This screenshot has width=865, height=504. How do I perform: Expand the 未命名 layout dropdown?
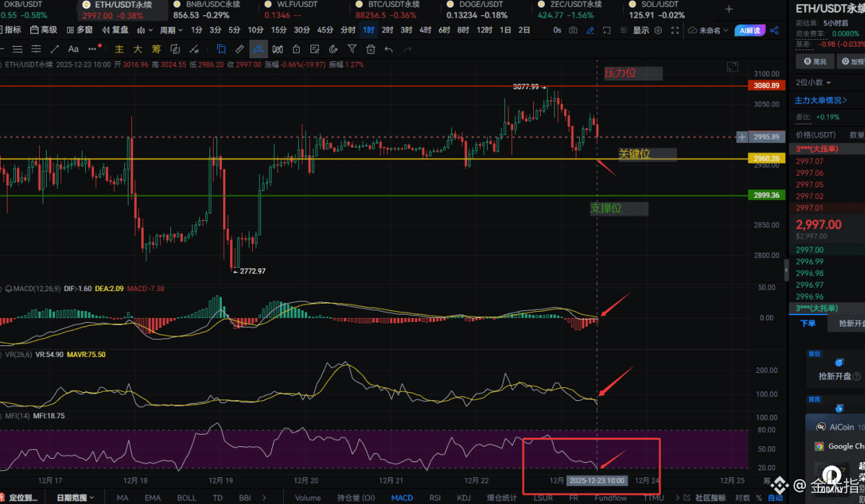click(x=708, y=30)
